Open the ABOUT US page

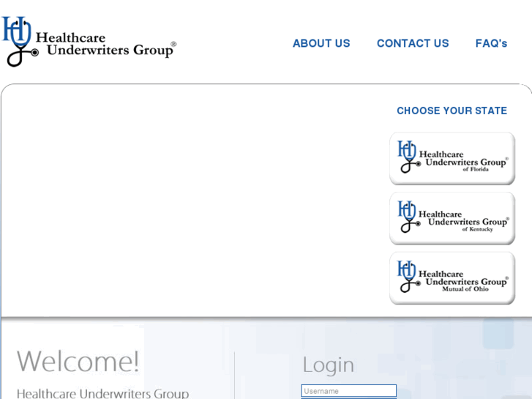point(321,43)
